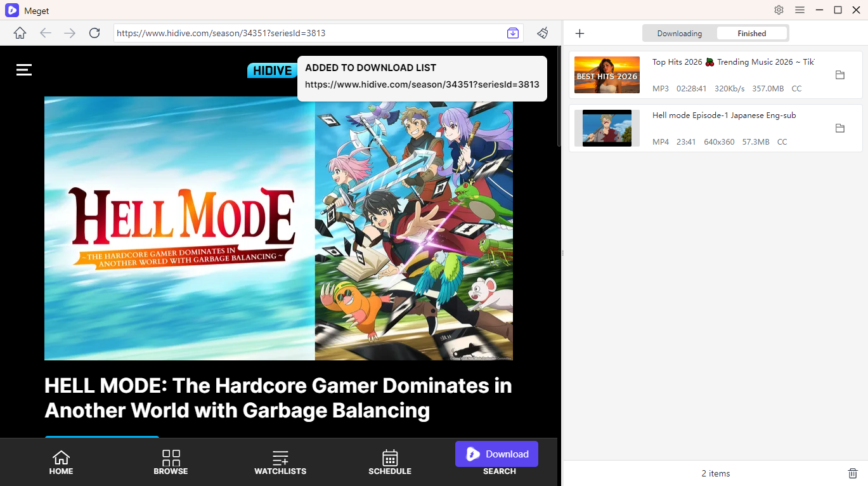This screenshot has width=868, height=486.
Task: Open the Meget app menu icon beside the gear
Action: 800,10
